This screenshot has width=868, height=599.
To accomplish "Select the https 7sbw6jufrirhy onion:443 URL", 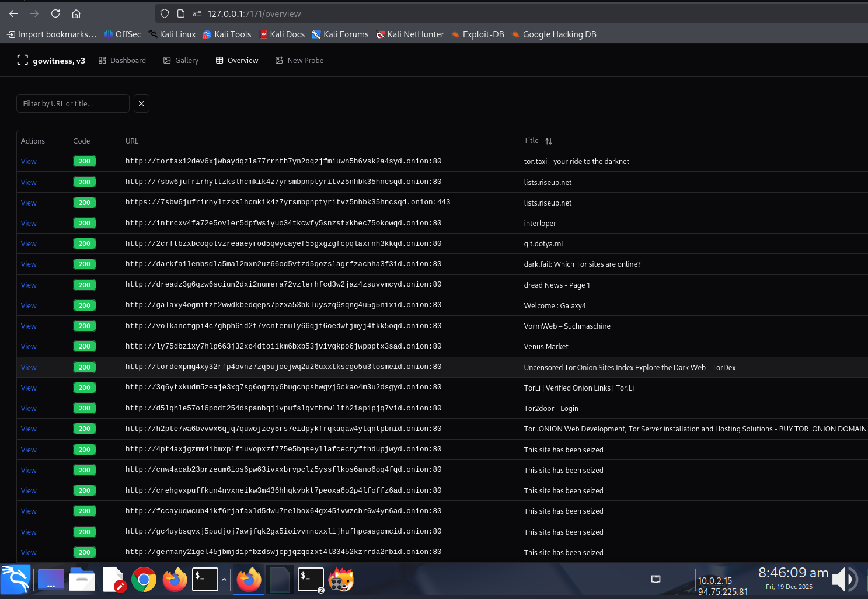I will point(288,202).
